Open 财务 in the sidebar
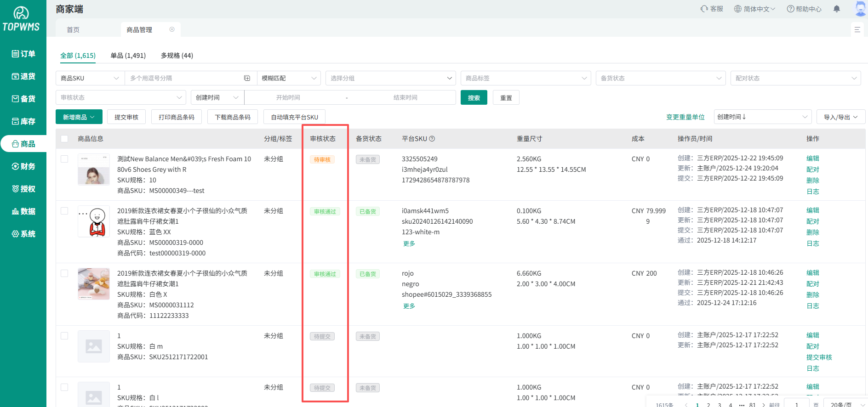This screenshot has width=868, height=407. coord(23,166)
